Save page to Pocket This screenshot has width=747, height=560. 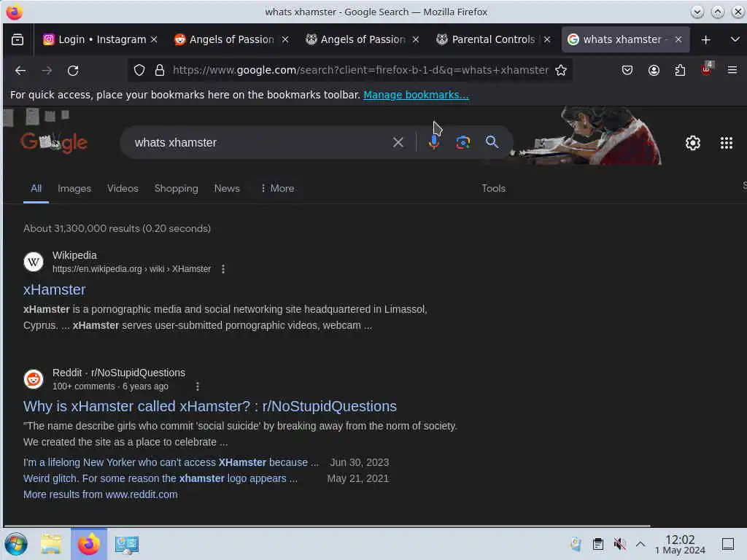tap(627, 71)
